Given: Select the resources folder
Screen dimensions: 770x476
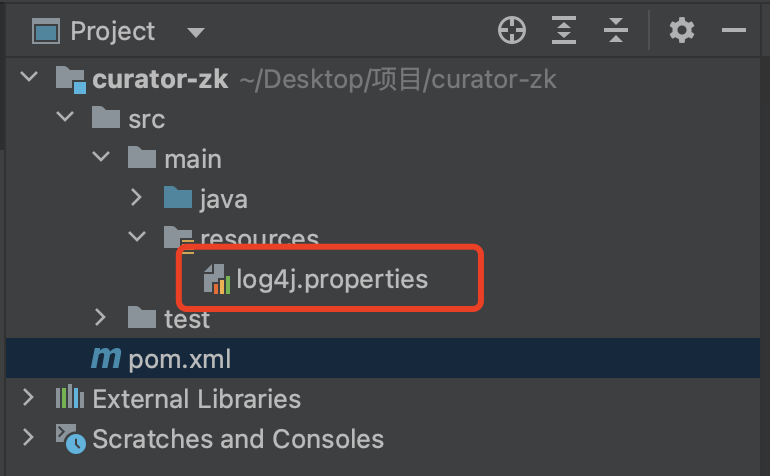Looking at the screenshot, I should click(259, 239).
